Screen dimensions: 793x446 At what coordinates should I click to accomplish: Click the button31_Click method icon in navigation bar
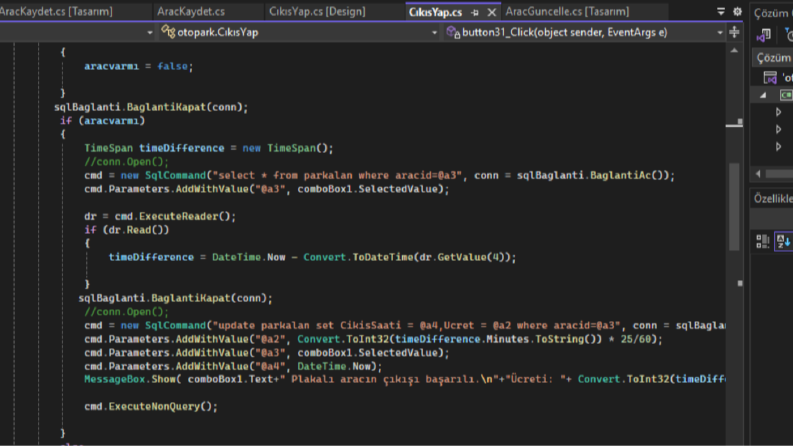point(453,32)
